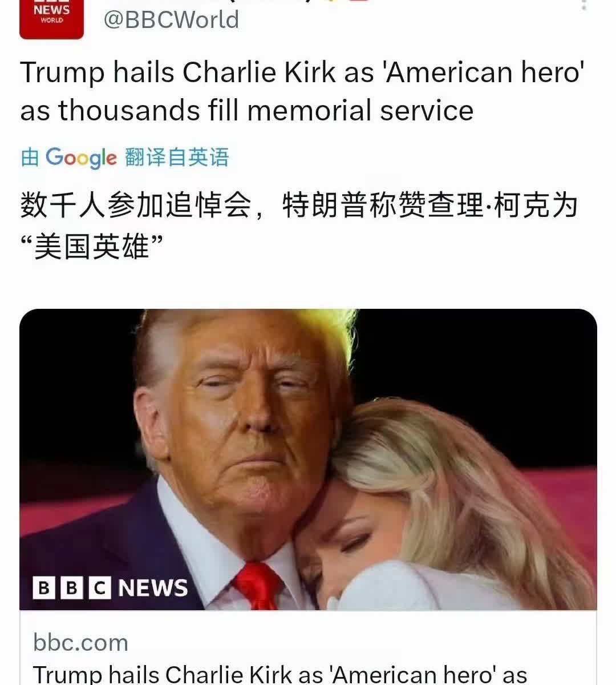Open the tweet's more options menu
Viewport: 616px width, 685px height.
[583, 5]
